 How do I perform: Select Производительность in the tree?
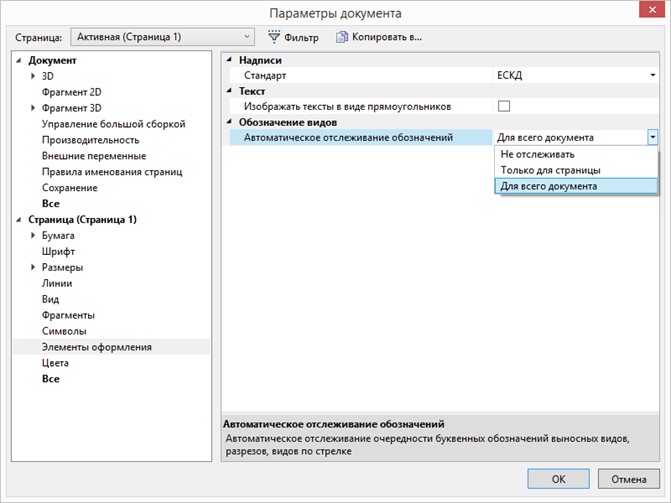point(91,140)
